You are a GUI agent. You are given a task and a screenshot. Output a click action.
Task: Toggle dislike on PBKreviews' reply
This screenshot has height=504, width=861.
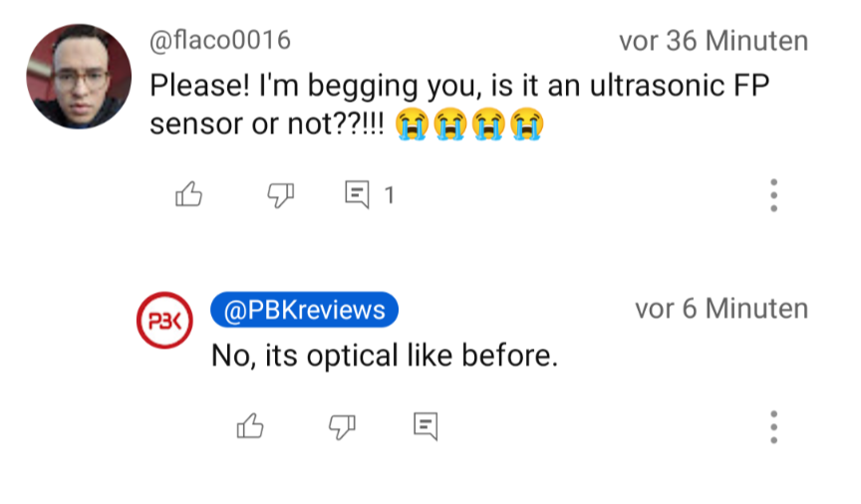[x=342, y=426]
